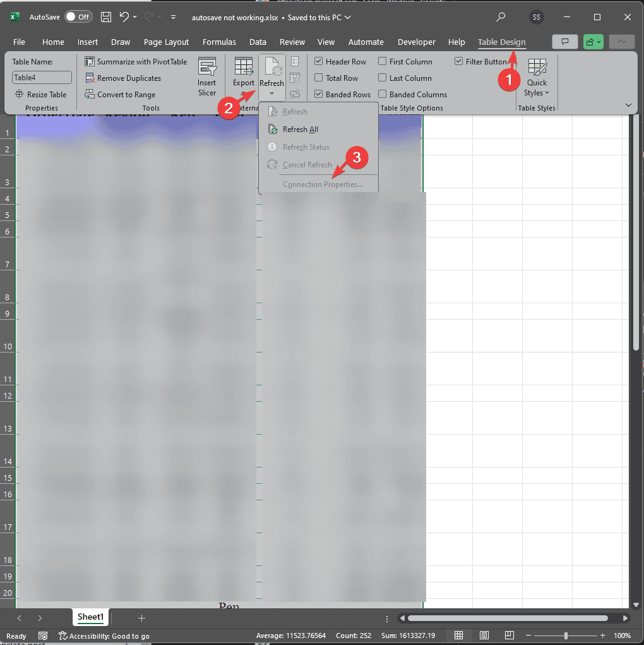Viewport: 644px width, 645px height.
Task: Click the Table Name input field
Action: click(42, 77)
